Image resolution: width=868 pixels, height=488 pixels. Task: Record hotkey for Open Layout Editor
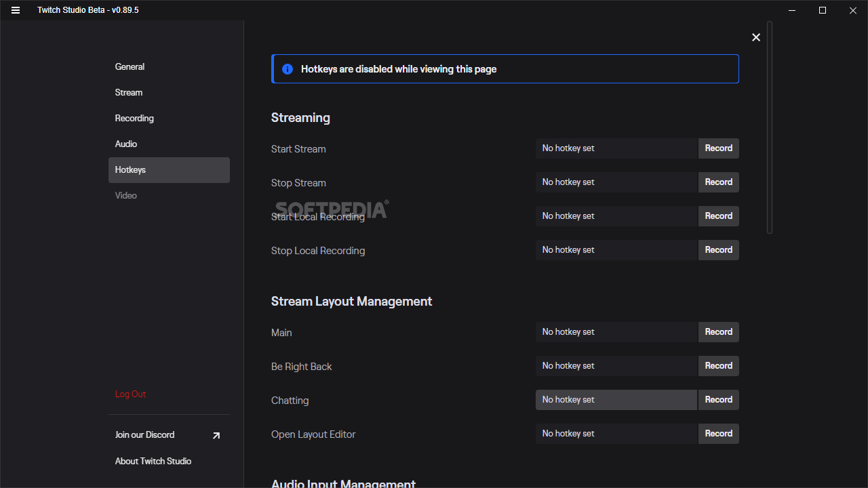pyautogui.click(x=719, y=434)
